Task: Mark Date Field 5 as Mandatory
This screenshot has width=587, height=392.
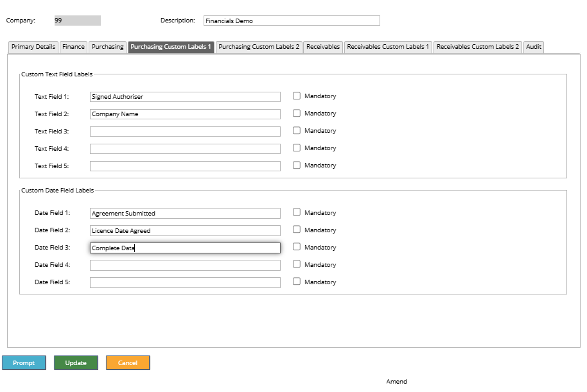Action: 297,281
